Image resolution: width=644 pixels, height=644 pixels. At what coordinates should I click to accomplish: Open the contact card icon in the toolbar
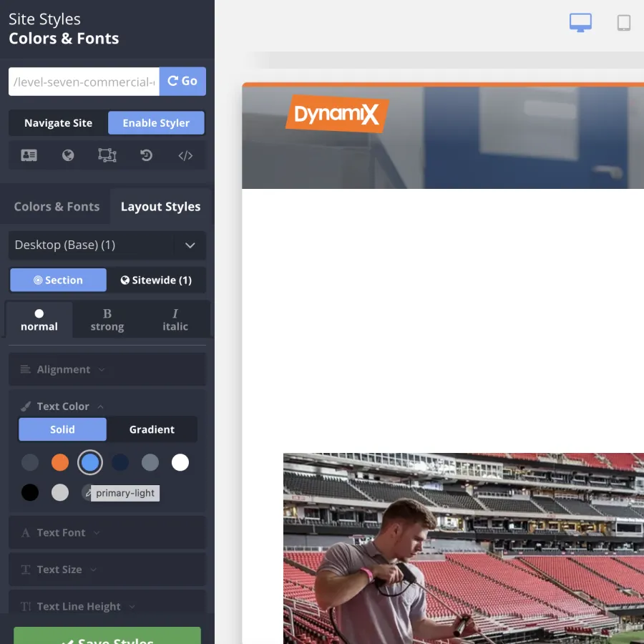coord(29,155)
